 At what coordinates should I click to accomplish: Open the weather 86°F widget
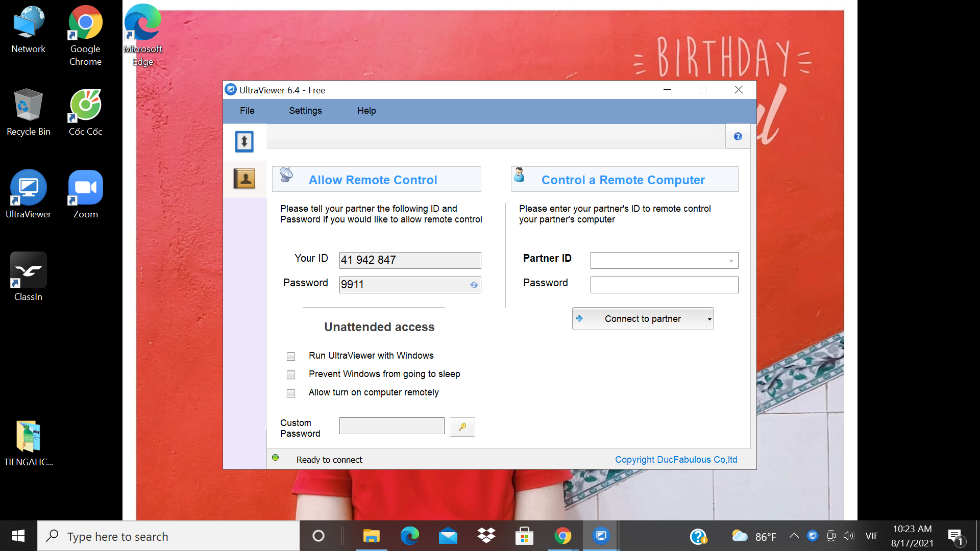(754, 536)
